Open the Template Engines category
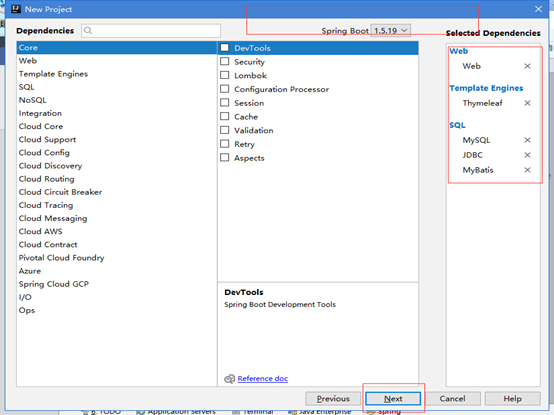This screenshot has height=415, width=554. [117, 74]
